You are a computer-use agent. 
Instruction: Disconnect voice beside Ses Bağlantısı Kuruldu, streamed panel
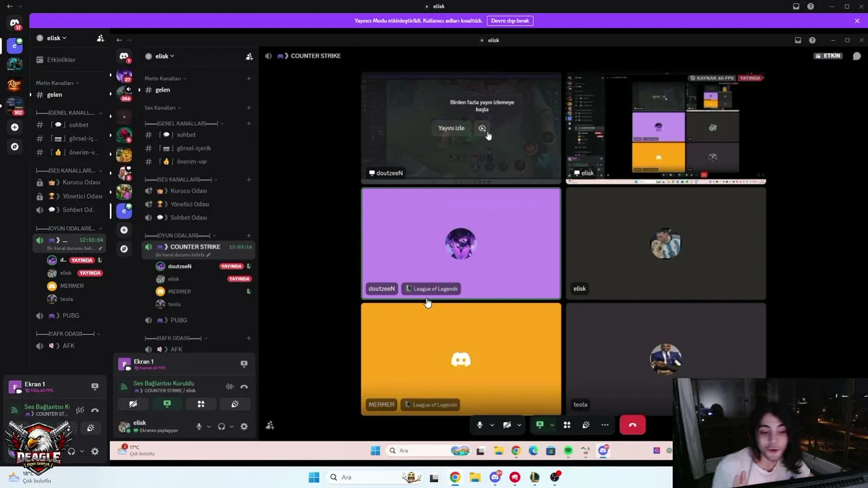(244, 387)
